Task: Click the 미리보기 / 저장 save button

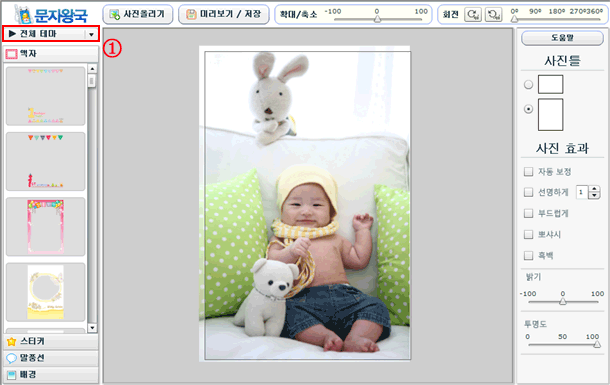Action: coord(223,14)
